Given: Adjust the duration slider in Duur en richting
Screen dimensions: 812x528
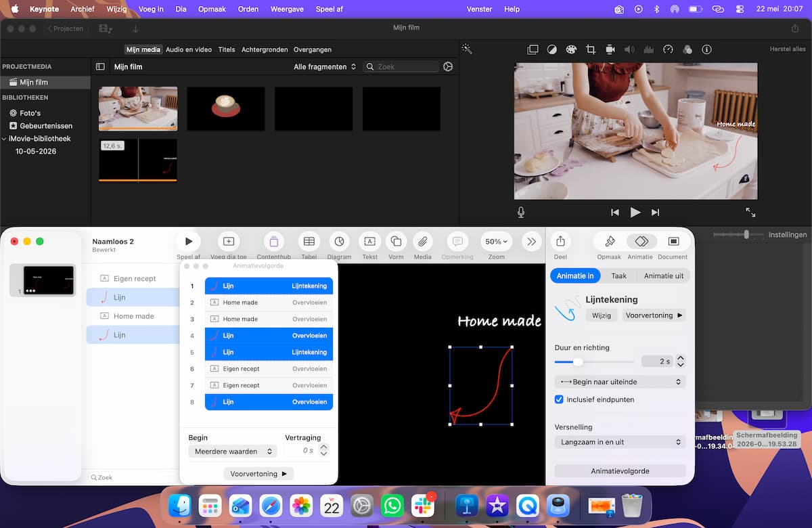Looking at the screenshot, I should click(x=577, y=361).
